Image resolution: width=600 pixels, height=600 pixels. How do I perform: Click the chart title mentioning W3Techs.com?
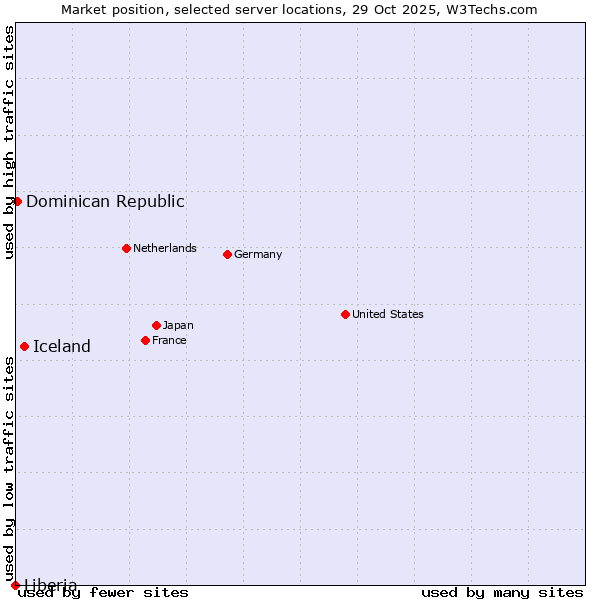299,9
